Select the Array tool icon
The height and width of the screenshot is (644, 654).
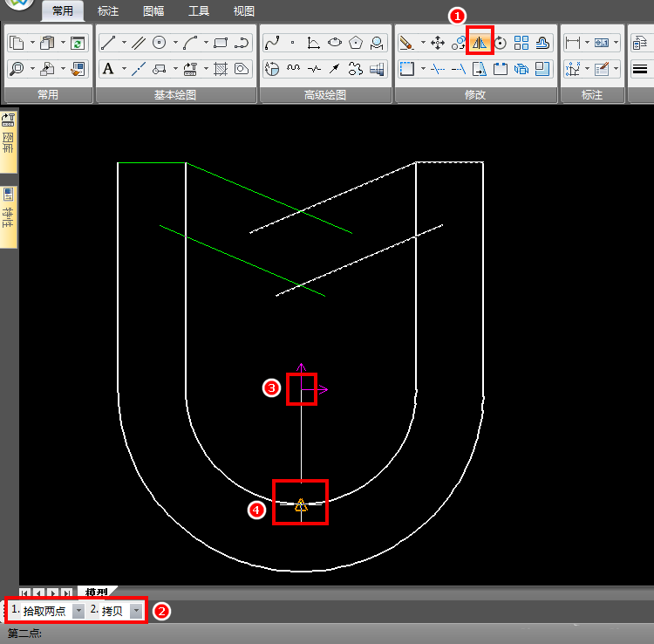[x=521, y=42]
